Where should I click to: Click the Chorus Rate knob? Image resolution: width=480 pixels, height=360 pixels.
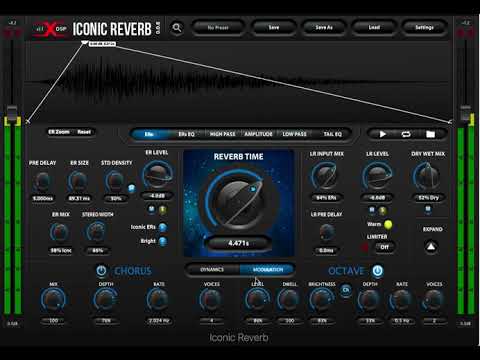[158, 300]
